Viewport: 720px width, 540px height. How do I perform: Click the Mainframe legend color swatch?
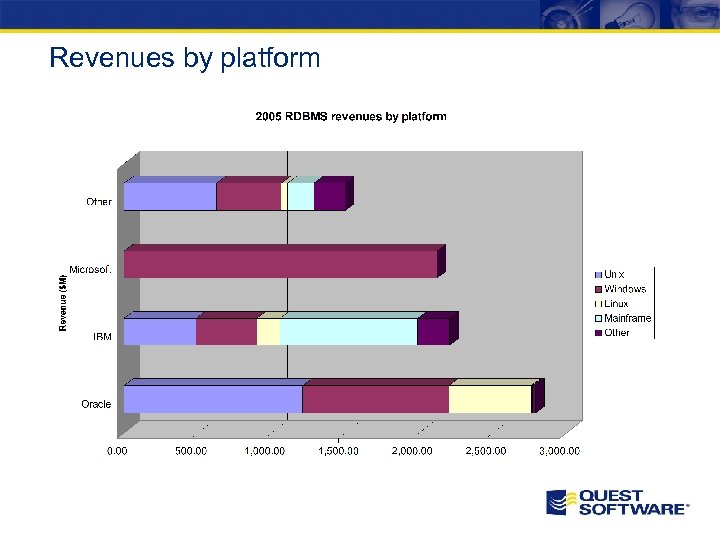pos(598,318)
